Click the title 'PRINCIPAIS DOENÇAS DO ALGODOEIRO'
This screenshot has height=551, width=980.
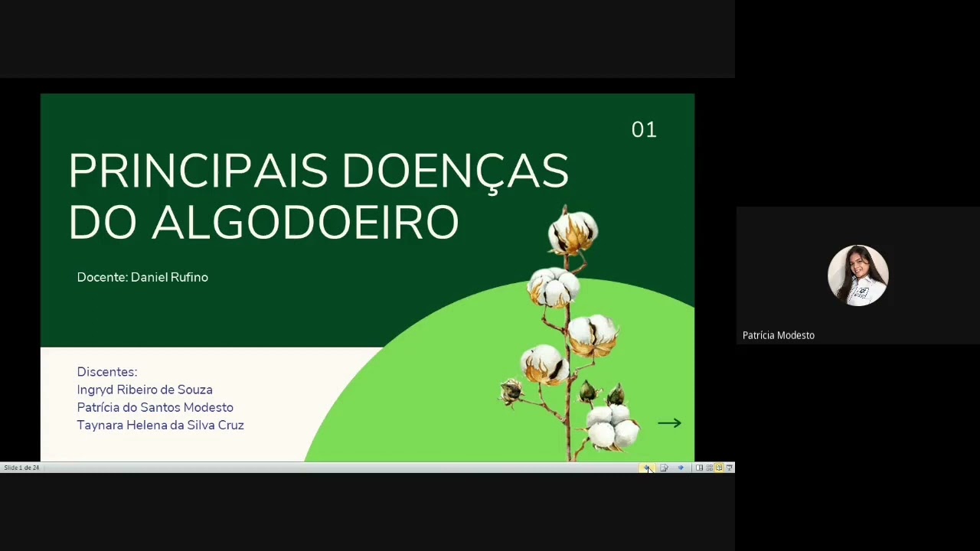318,196
